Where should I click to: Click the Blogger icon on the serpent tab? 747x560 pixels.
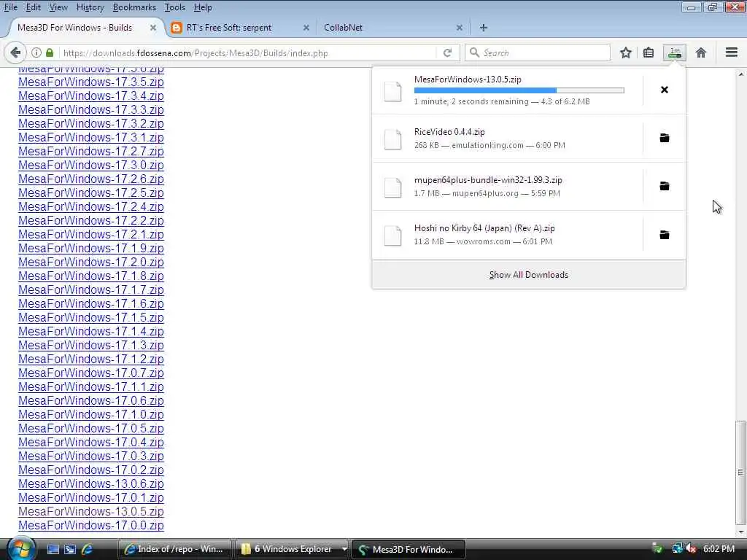pos(177,28)
